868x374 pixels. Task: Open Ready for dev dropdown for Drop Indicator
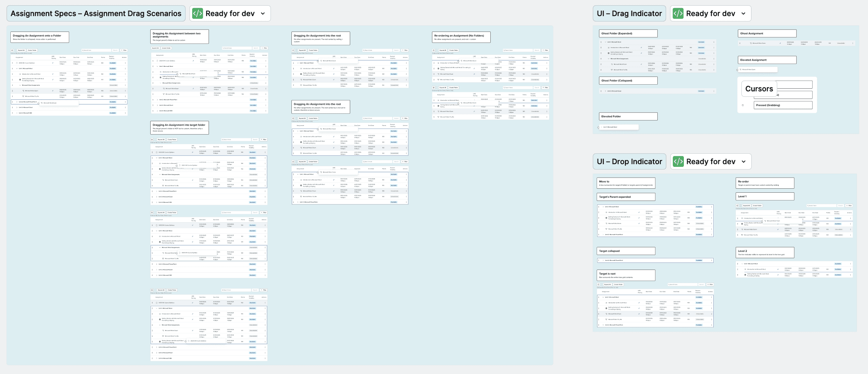click(x=743, y=161)
